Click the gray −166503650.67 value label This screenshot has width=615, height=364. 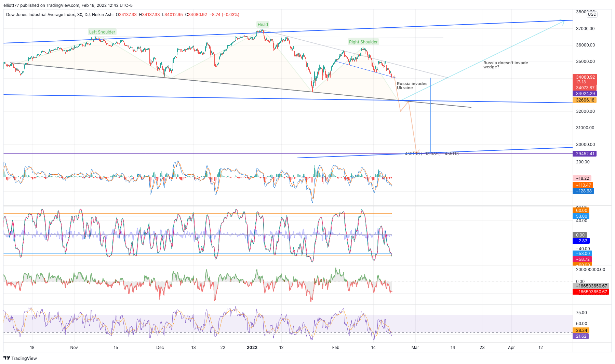[x=591, y=286]
